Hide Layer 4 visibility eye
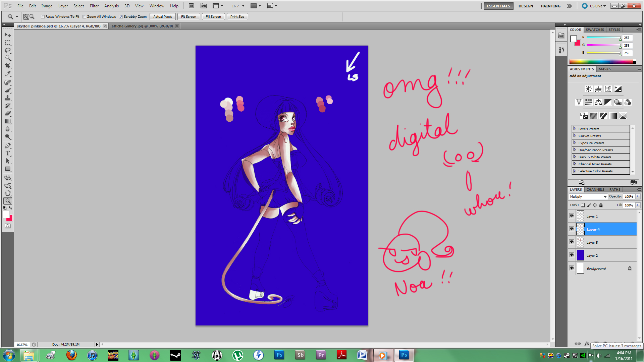 (572, 229)
